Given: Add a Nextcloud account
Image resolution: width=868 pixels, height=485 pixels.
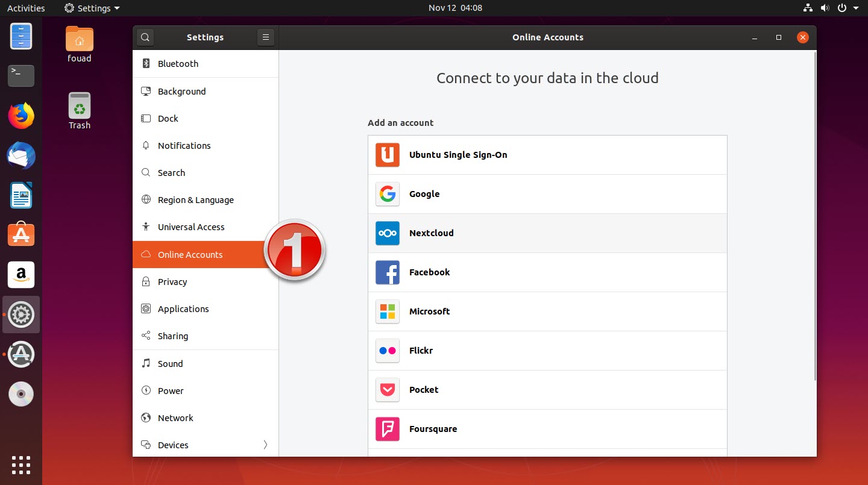Looking at the screenshot, I should [547, 233].
